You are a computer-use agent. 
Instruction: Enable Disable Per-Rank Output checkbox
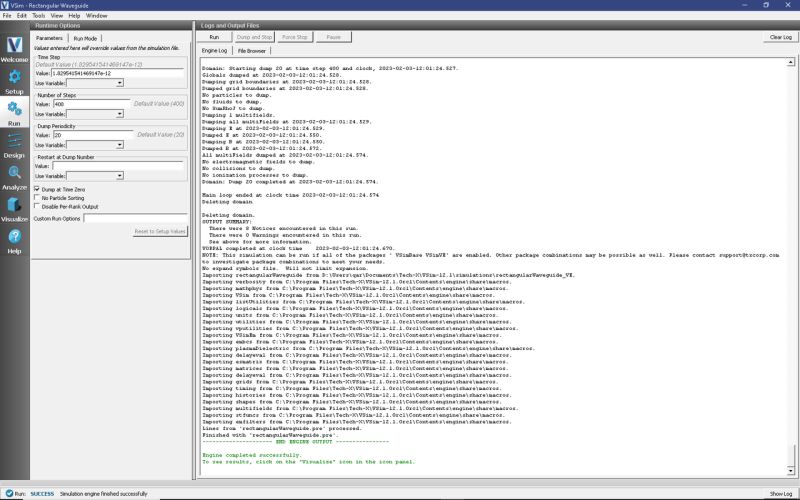[37, 206]
